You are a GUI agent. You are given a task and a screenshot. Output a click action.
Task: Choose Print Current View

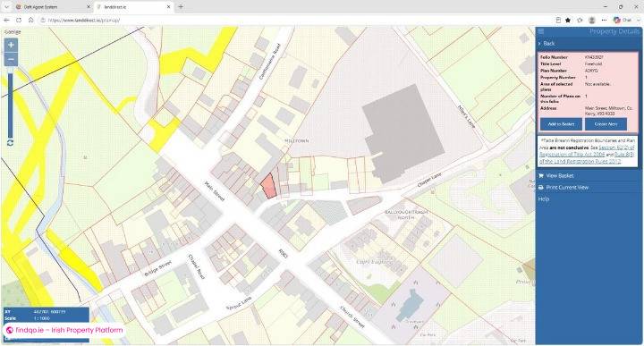(x=567, y=188)
